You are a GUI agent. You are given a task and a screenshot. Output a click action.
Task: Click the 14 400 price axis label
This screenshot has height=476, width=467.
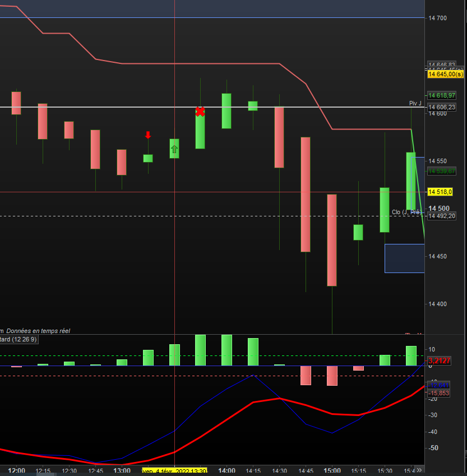(x=437, y=304)
